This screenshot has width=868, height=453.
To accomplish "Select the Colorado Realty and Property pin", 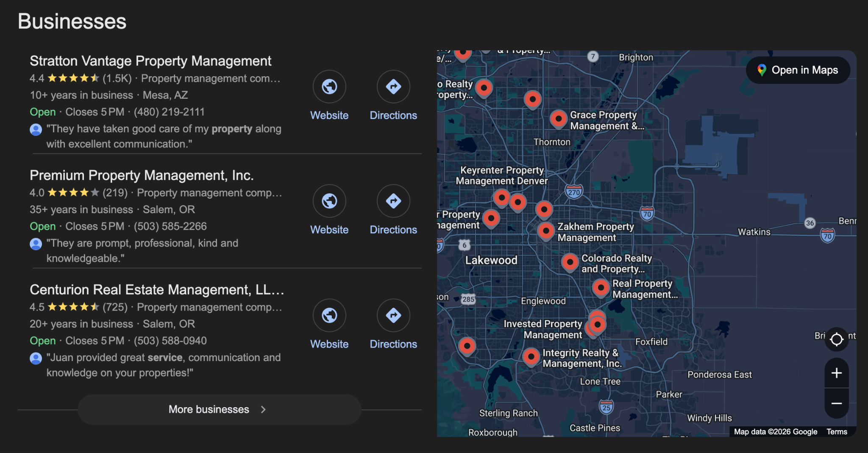I will tap(570, 262).
